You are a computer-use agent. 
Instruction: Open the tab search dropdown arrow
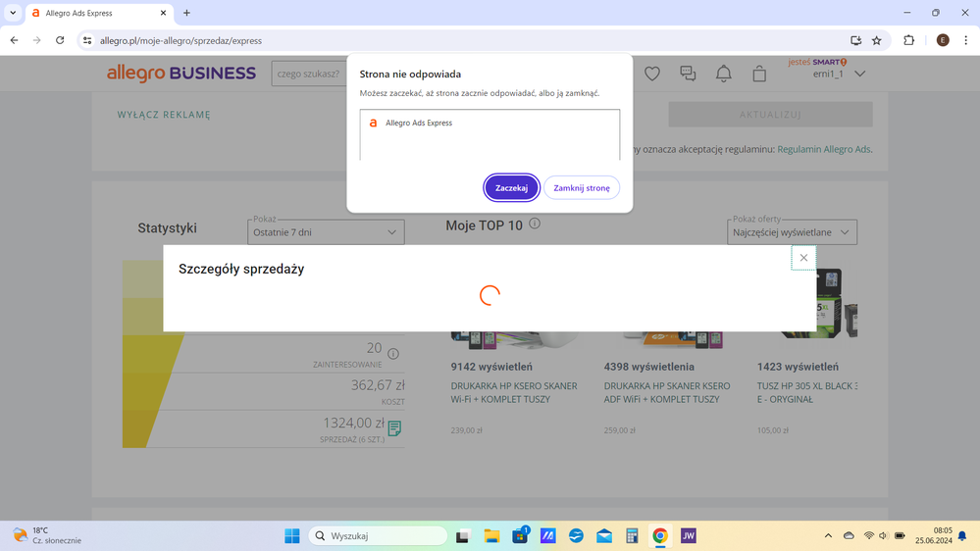pyautogui.click(x=13, y=13)
